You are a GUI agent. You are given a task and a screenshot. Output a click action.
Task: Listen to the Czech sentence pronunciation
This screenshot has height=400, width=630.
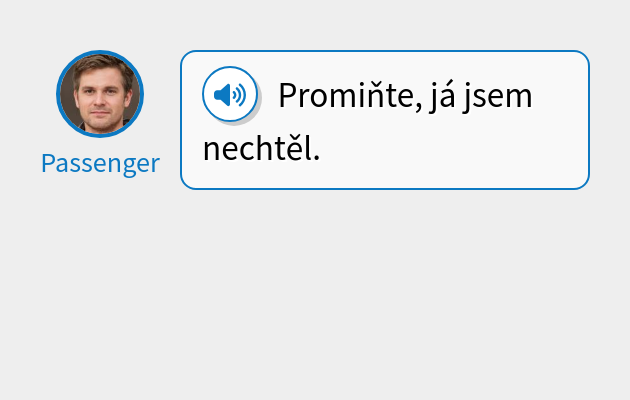[x=230, y=95]
